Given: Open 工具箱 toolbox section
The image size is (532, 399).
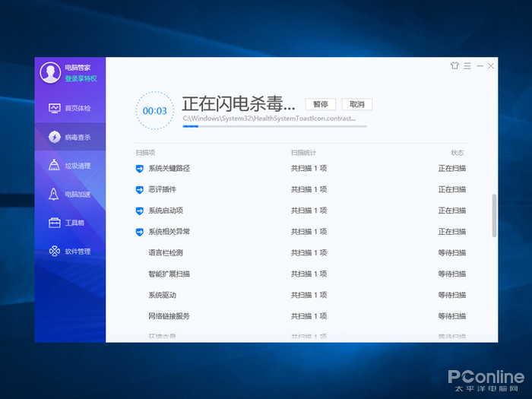Looking at the screenshot, I should [70, 223].
